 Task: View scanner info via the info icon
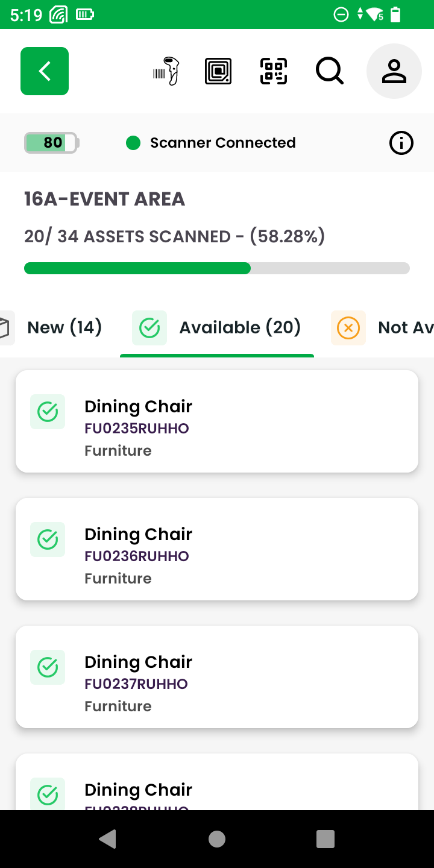(x=401, y=143)
